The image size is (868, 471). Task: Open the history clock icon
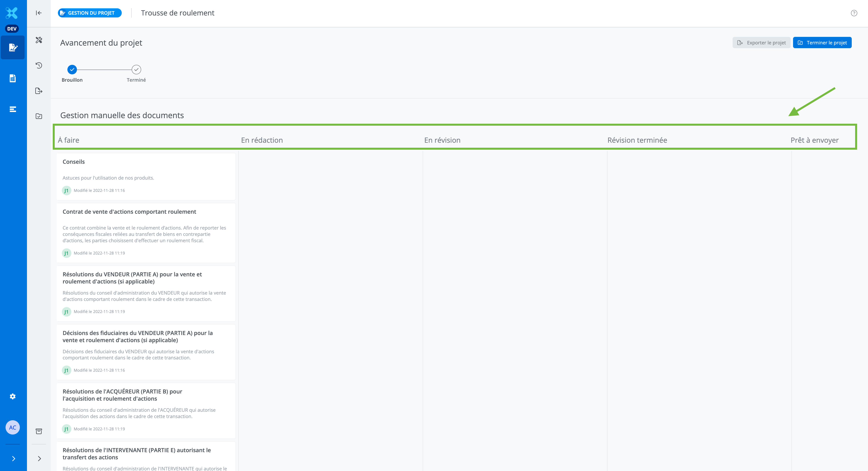39,65
